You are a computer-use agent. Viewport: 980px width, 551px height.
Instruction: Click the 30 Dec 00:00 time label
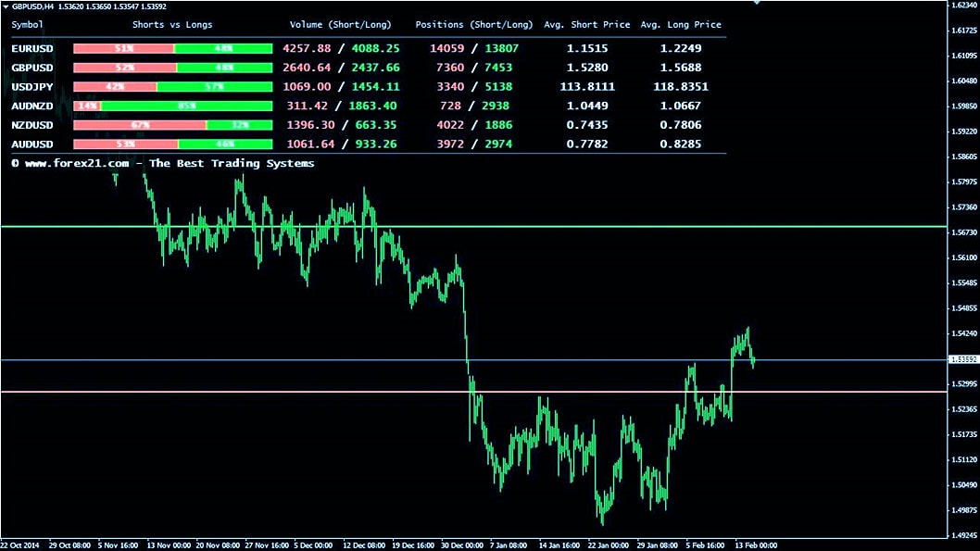pos(462,545)
